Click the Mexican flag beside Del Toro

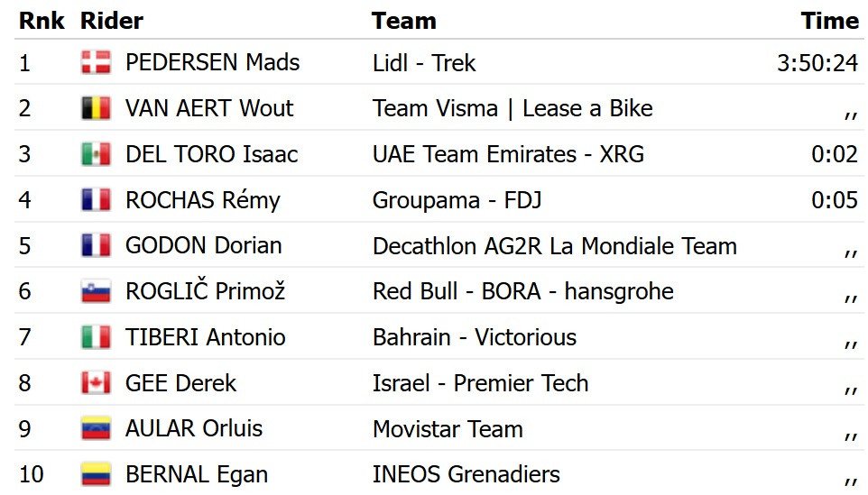(96, 154)
